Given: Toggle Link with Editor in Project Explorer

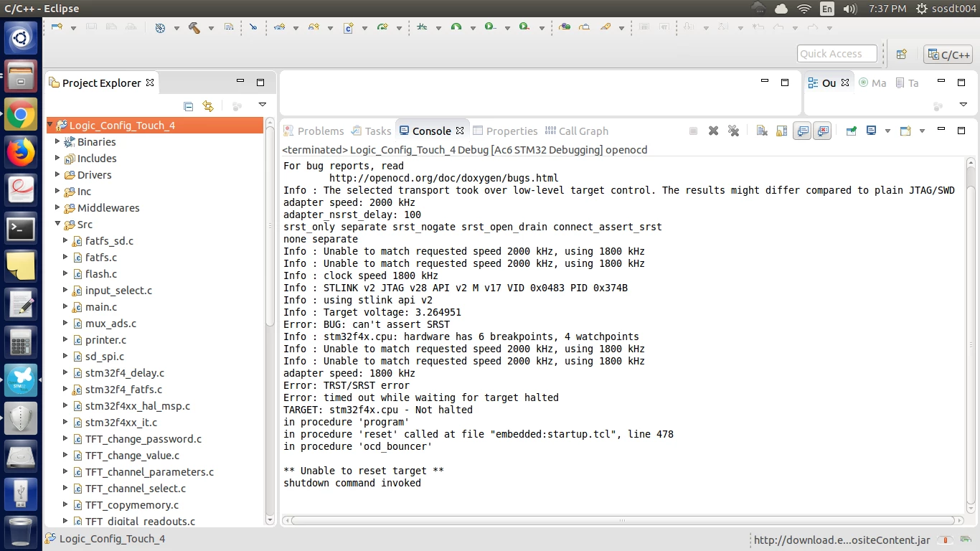Looking at the screenshot, I should click(x=208, y=106).
